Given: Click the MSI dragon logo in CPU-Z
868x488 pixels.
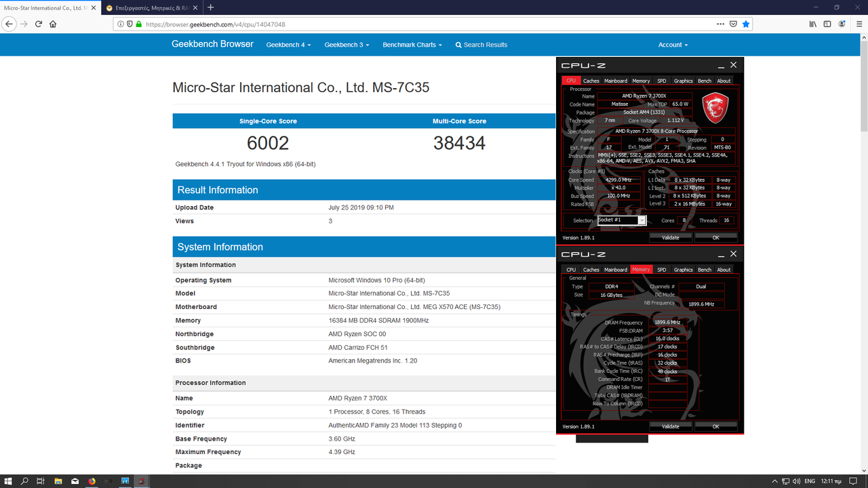Looking at the screenshot, I should point(715,106).
